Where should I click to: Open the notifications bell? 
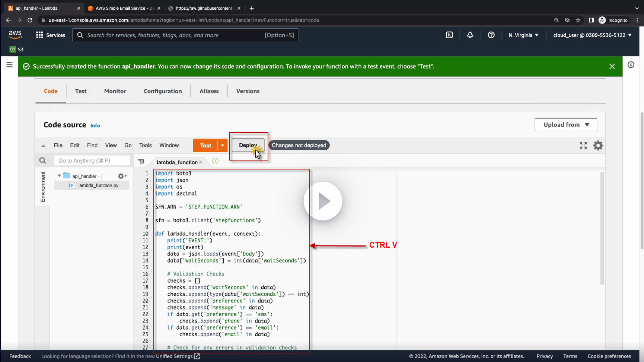coord(470,35)
